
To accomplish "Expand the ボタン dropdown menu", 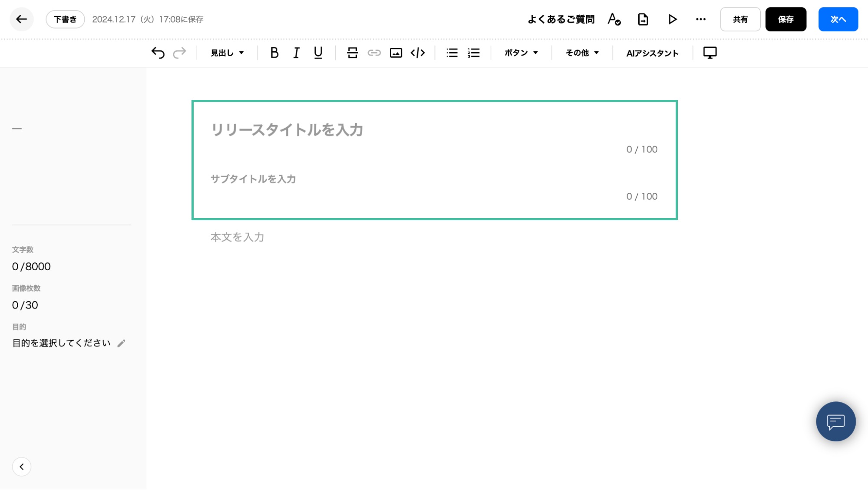I will [521, 53].
